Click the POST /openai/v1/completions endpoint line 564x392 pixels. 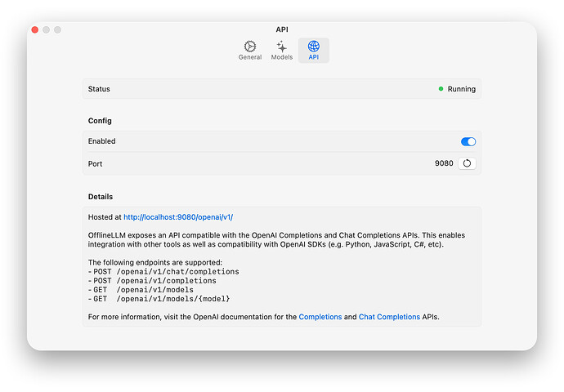click(154, 280)
